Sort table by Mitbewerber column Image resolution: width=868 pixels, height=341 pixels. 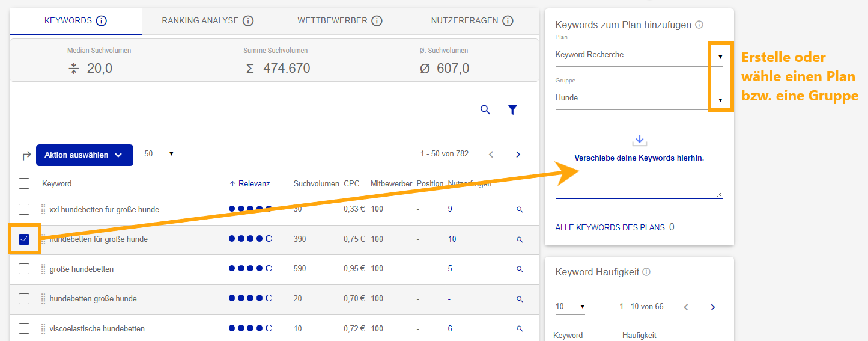point(391,183)
